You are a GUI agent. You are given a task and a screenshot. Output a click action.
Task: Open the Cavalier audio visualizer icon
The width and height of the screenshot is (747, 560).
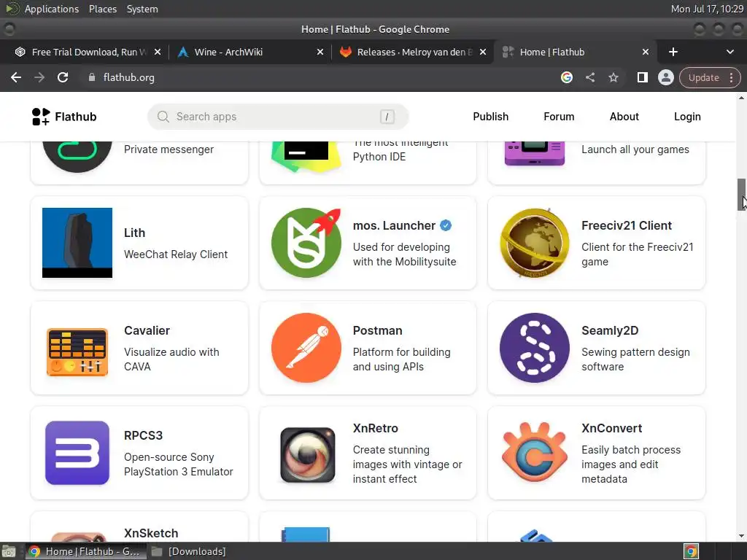(x=77, y=352)
